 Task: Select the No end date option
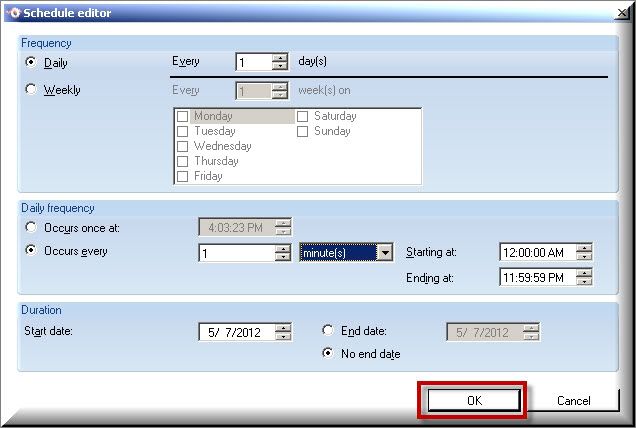tap(328, 353)
